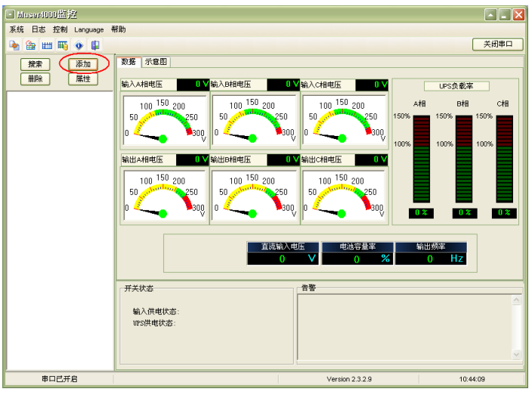Open the 控制 menu
Image resolution: width=532 pixels, height=395 pixels.
(60, 29)
